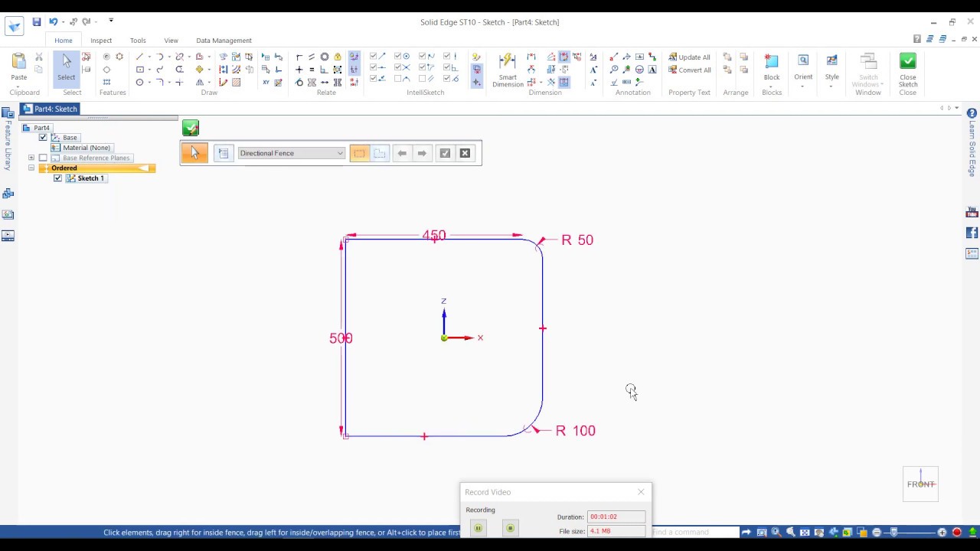This screenshot has height=551, width=980.
Task: Click the red record button in status bar
Action: coord(957,532)
